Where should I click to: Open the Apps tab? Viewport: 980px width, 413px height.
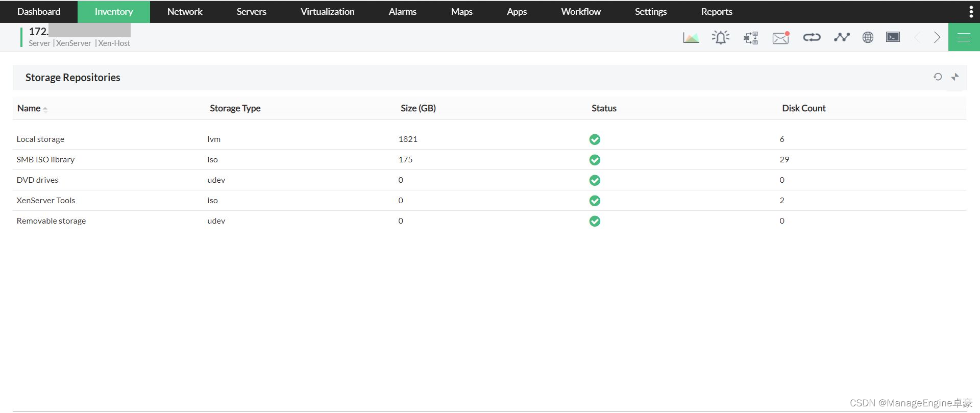tap(517, 12)
